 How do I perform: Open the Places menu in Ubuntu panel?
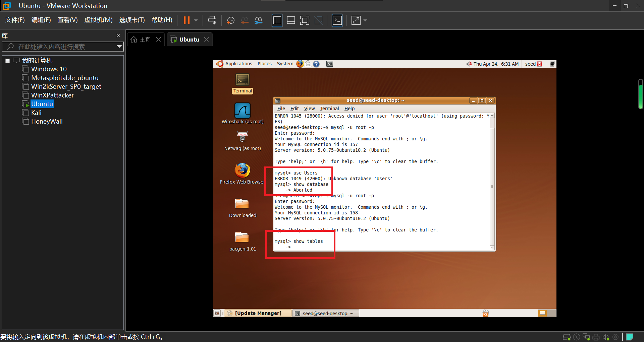(x=265, y=64)
